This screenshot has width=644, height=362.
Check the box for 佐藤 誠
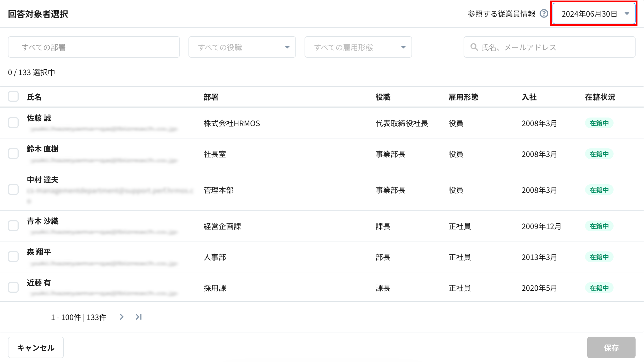click(x=13, y=123)
